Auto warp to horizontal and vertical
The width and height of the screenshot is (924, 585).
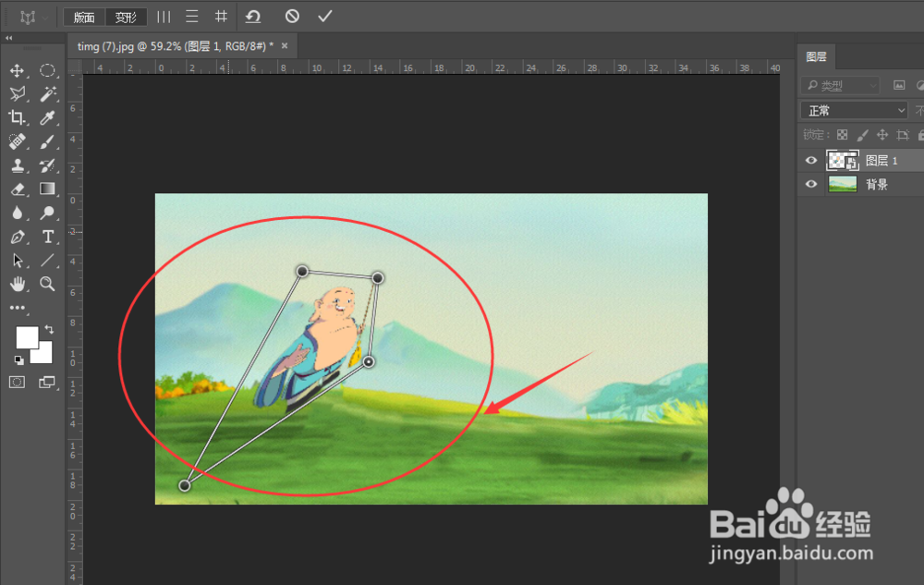[221, 17]
